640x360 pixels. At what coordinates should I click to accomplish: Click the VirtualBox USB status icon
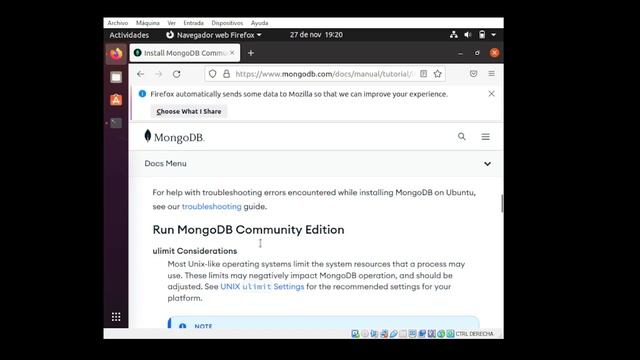(x=393, y=334)
